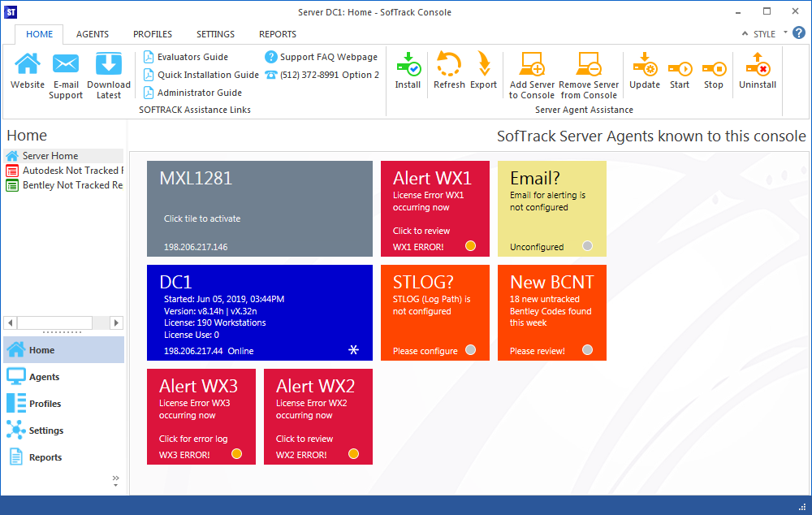The height and width of the screenshot is (515, 812).
Task: Open the DC1 server tile
Action: point(260,313)
